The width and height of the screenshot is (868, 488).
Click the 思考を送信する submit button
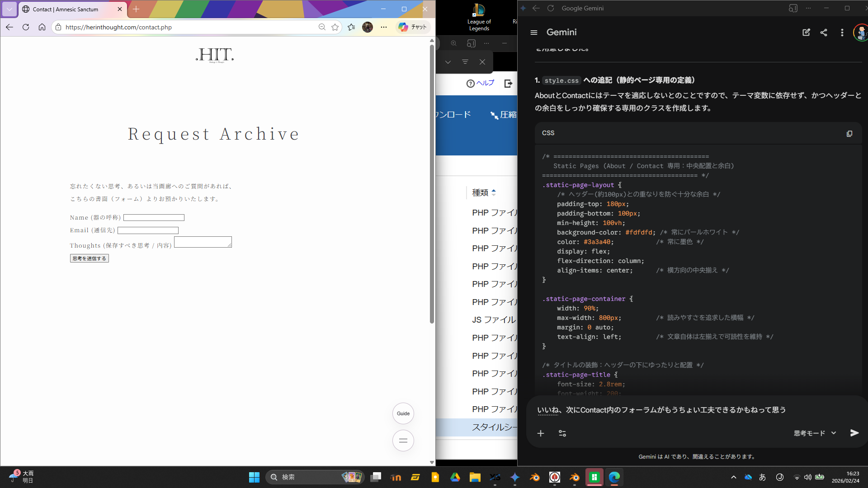click(x=90, y=258)
